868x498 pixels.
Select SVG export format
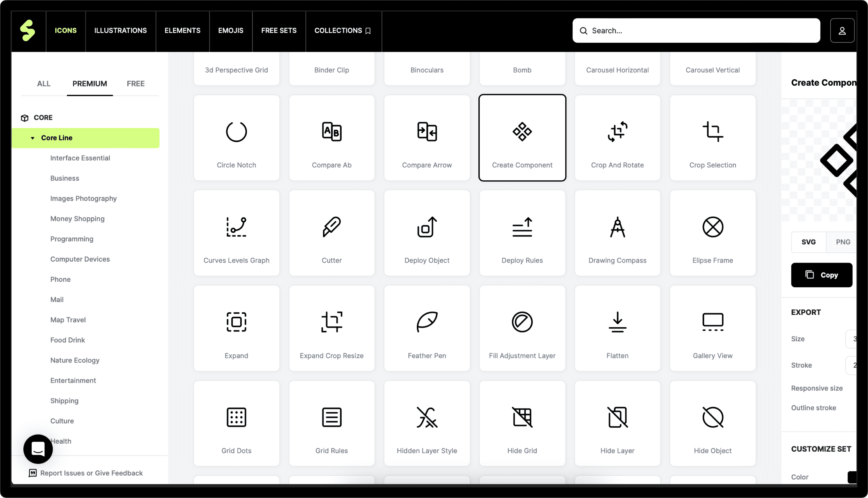808,242
